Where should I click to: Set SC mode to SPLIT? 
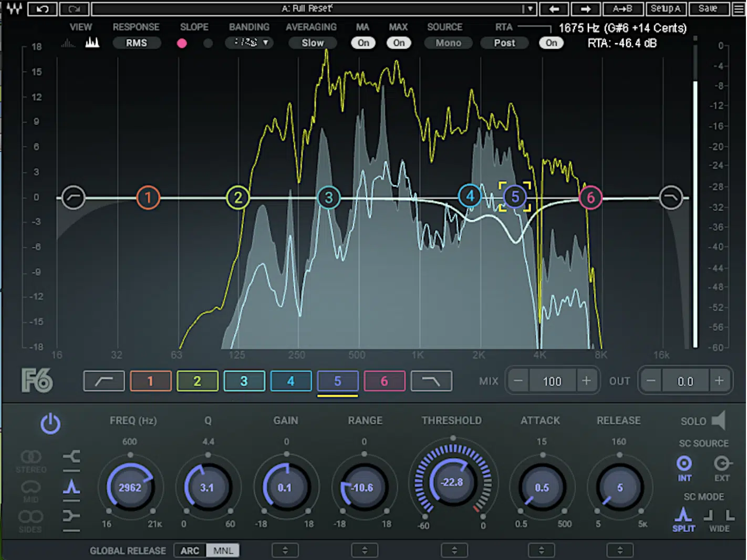[683, 520]
